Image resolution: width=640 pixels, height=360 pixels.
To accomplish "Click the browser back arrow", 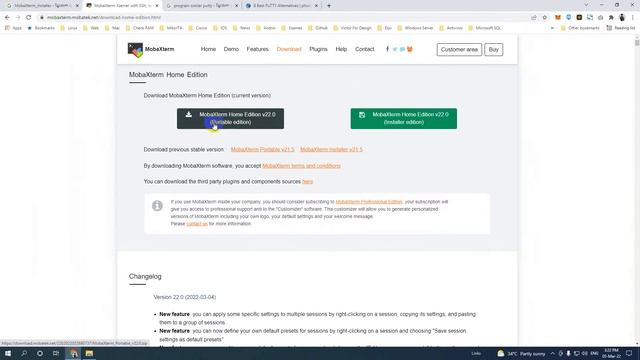I will 7,18.
